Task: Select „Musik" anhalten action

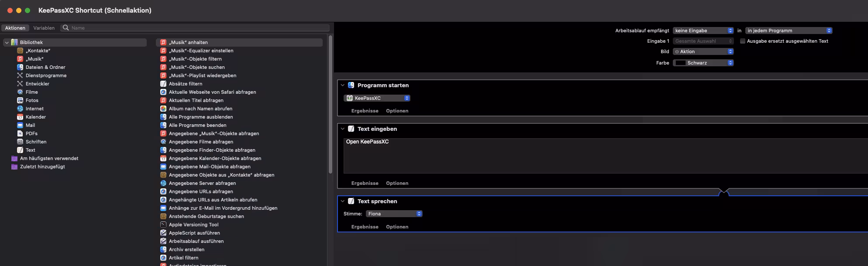Action: [239, 42]
